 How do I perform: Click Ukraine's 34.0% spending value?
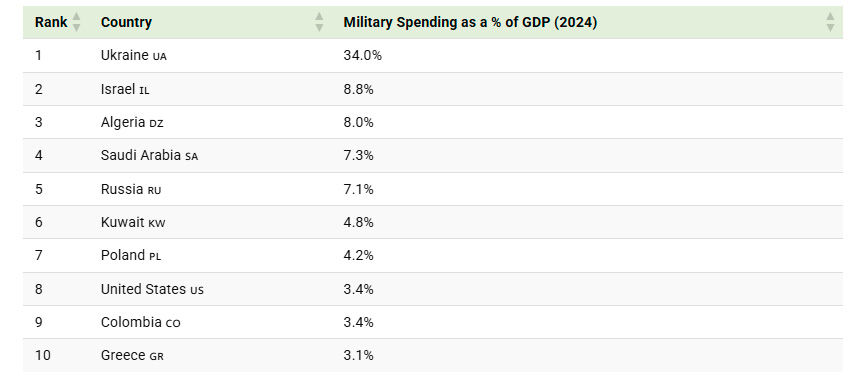coord(362,55)
